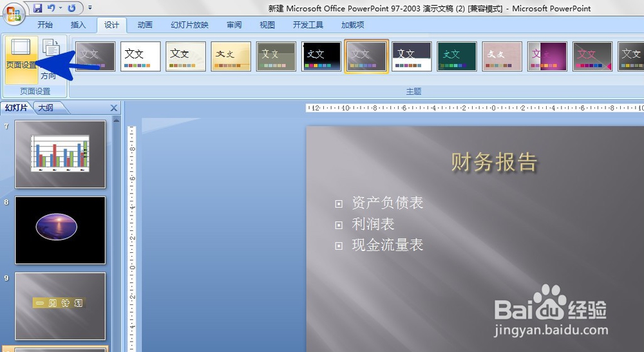This screenshot has width=644, height=352.
Task: Switch to the 幻灯片 pane tab
Action: [16, 108]
